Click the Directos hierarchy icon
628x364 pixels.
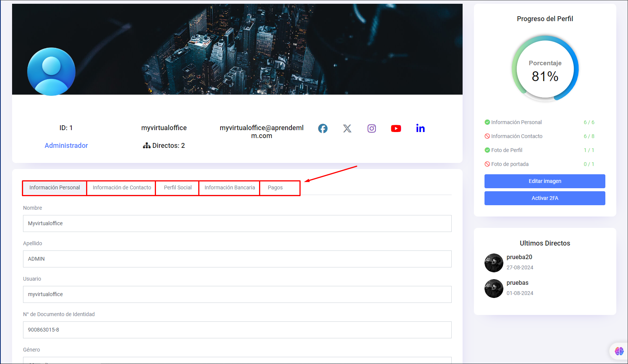147,146
